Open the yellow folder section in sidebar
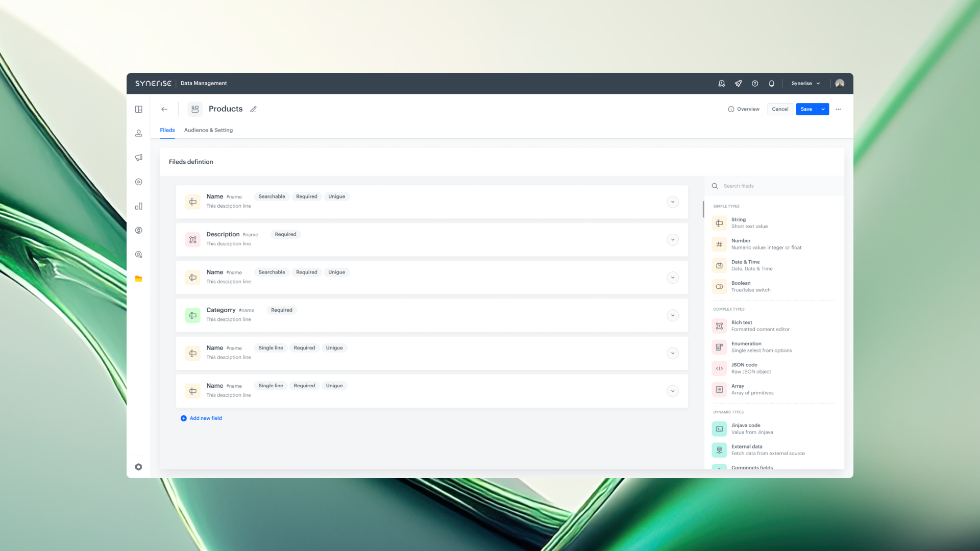Screen dimensions: 980x551 tap(138, 279)
